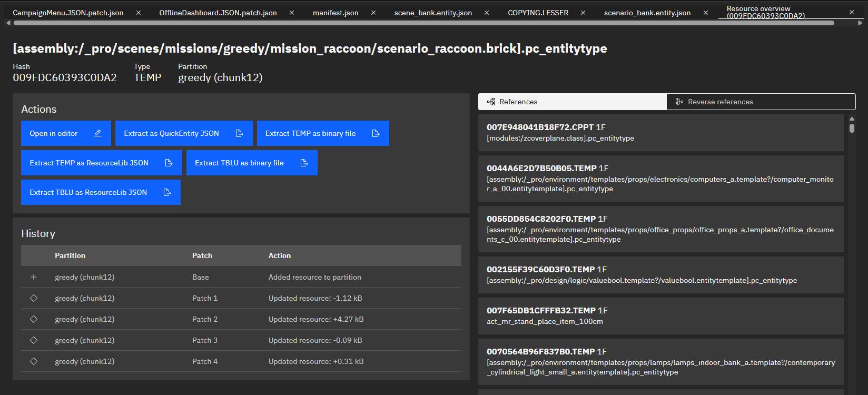
Task: Click the references list vertical scrollbar thumb
Action: [x=852, y=127]
